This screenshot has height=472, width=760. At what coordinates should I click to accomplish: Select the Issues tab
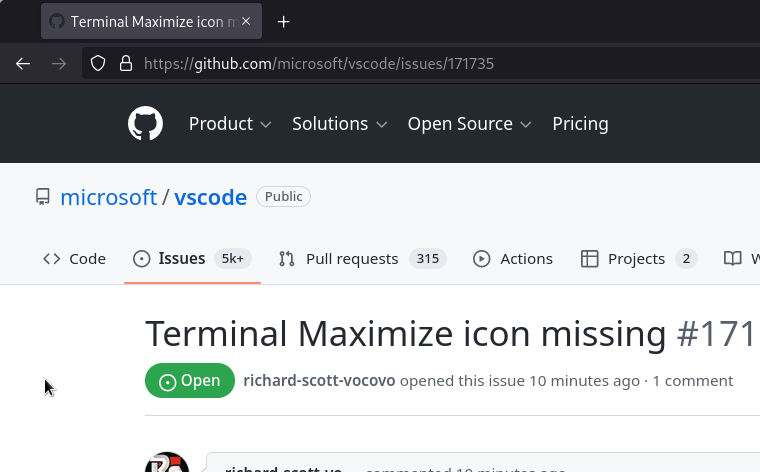(x=192, y=259)
